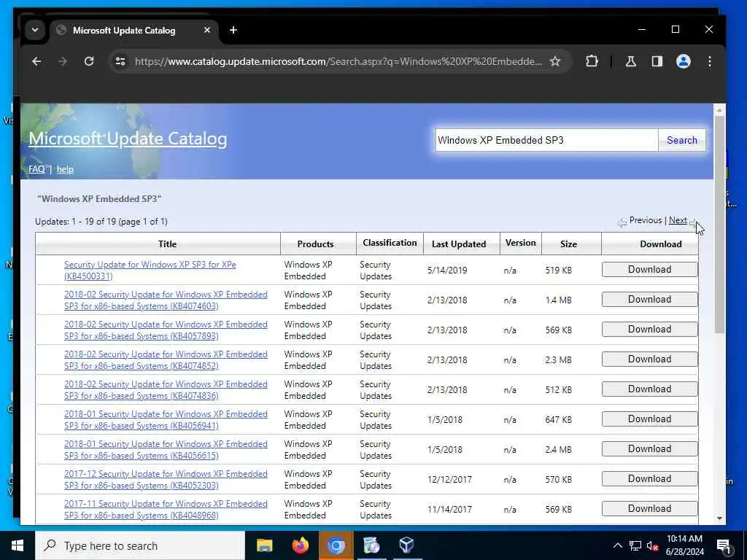This screenshot has width=747, height=560.
Task: Sort results by Classification column
Action: 390,243
